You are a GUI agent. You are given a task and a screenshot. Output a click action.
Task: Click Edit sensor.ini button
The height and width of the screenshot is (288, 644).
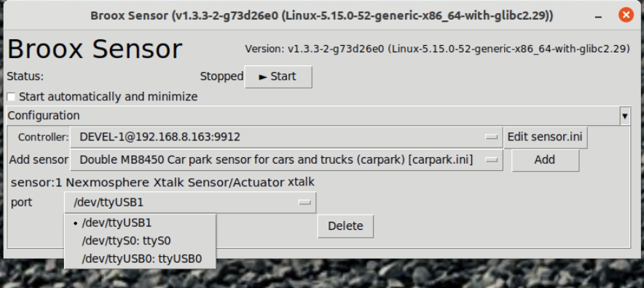(x=545, y=137)
